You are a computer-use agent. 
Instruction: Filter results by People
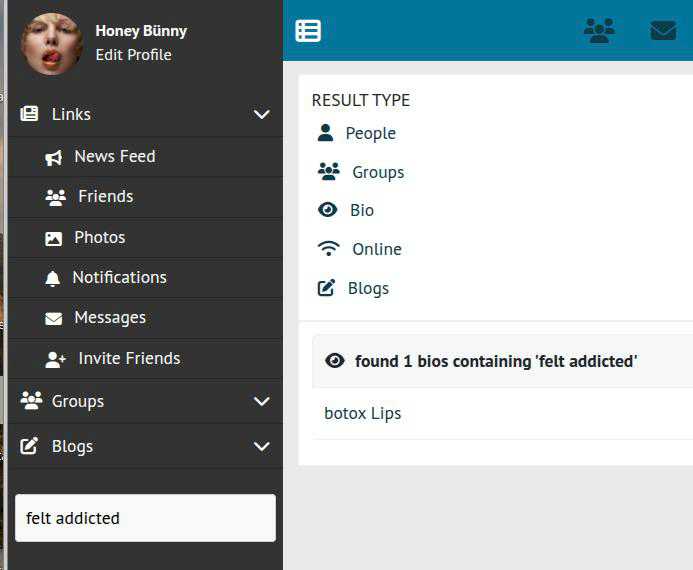pyautogui.click(x=370, y=133)
